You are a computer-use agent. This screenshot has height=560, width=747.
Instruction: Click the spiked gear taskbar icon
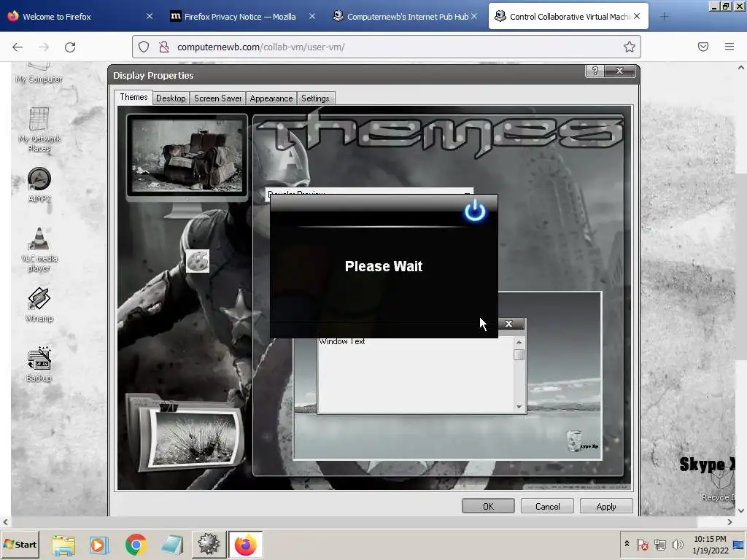[209, 545]
